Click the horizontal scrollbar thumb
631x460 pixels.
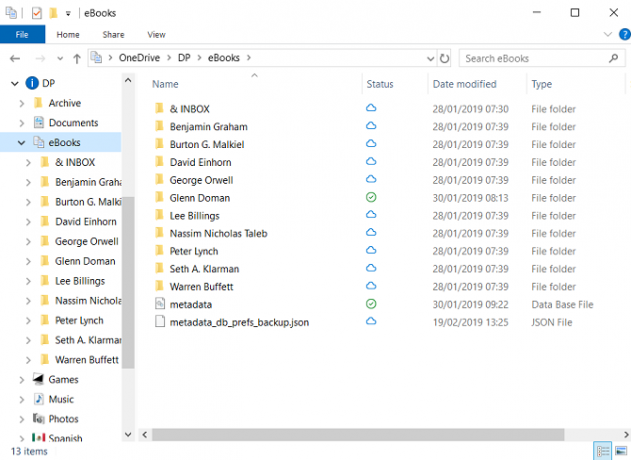pos(358,435)
